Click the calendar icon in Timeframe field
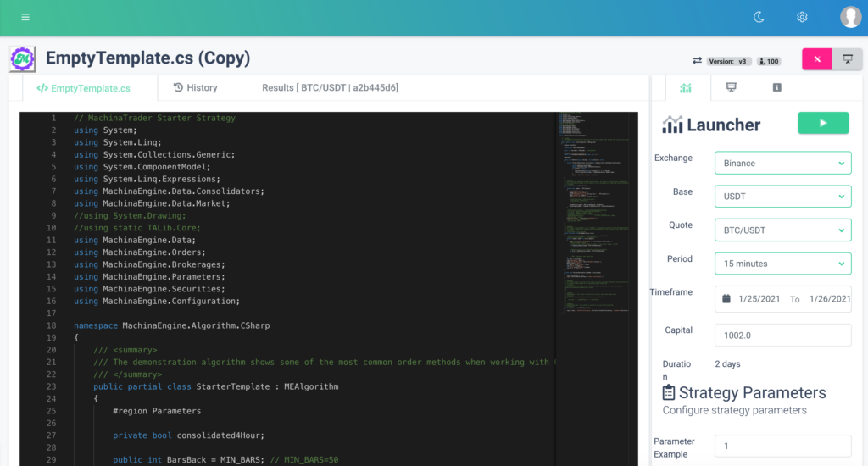The width and height of the screenshot is (868, 466). pyautogui.click(x=726, y=299)
